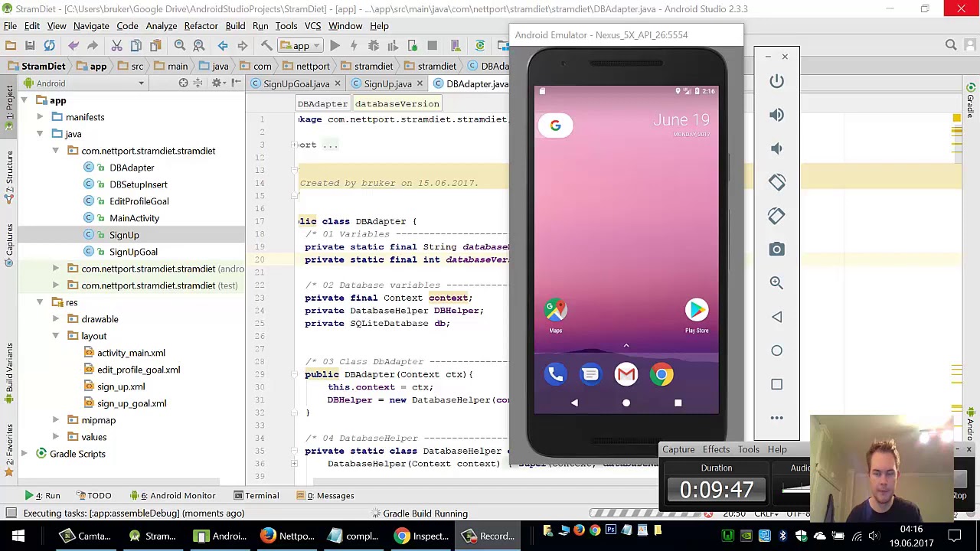Toggle the Structure tool window side tab
Image resolution: width=980 pixels, height=551 pixels.
pos(8,177)
